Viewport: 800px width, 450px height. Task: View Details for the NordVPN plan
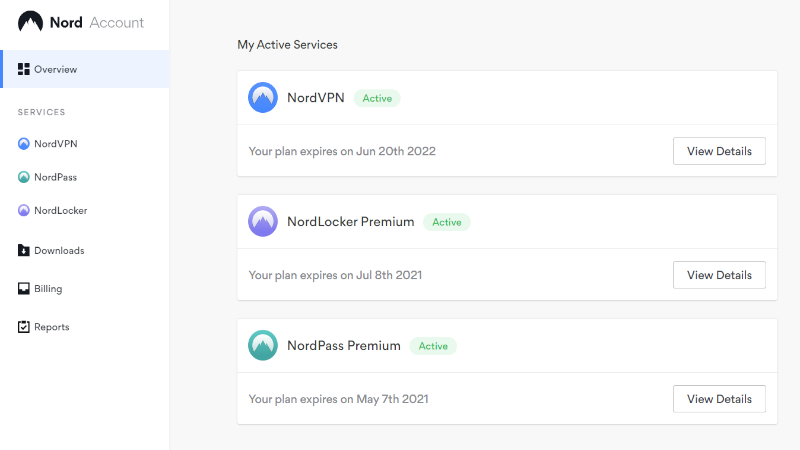(719, 151)
